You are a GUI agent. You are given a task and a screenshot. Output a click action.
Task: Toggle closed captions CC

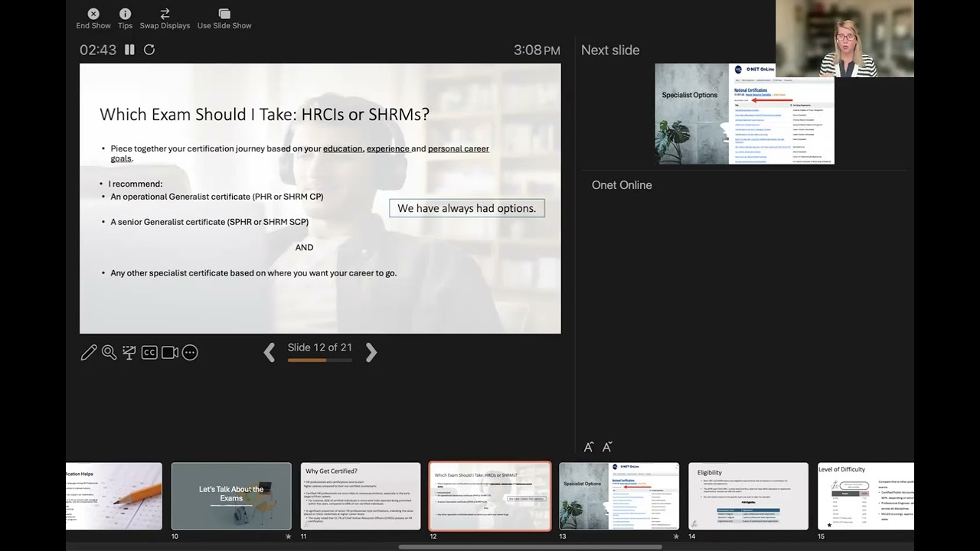click(x=149, y=352)
